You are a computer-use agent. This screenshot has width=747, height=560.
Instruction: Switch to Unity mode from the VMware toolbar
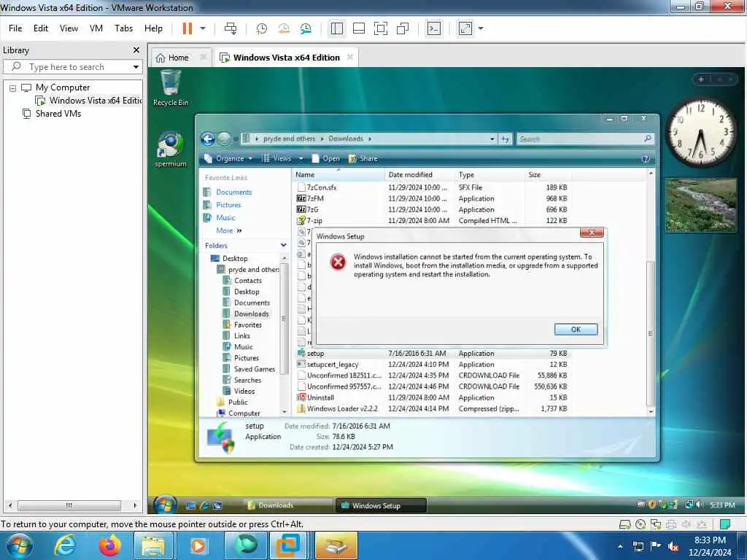pos(403,28)
